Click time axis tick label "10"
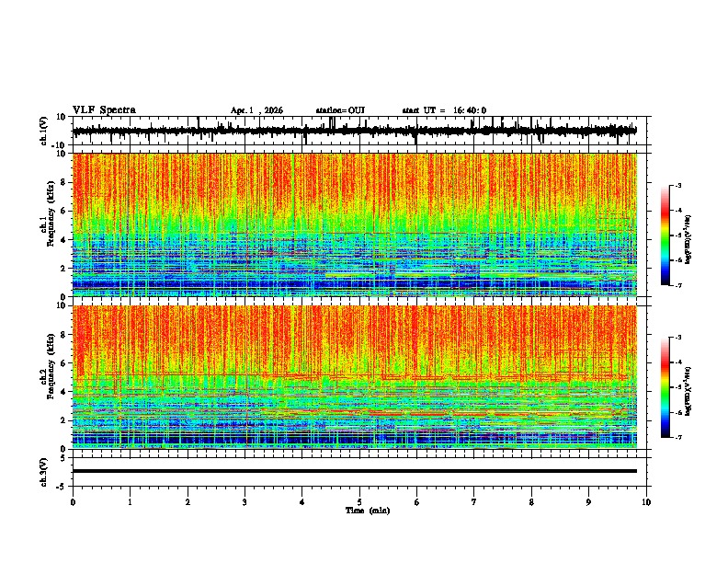Viewport: 728px width, 563px height. 646,502
